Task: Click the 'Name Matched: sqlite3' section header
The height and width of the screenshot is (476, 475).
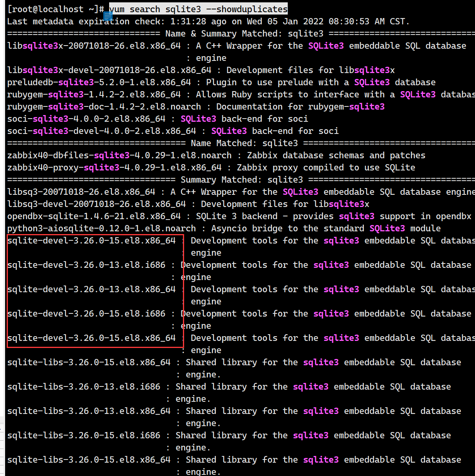Action: 244,143
